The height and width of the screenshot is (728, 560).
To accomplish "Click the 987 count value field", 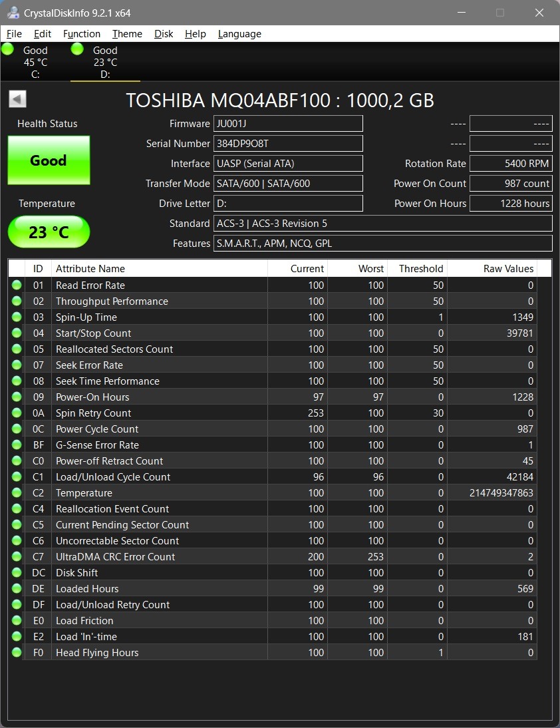I will (511, 184).
